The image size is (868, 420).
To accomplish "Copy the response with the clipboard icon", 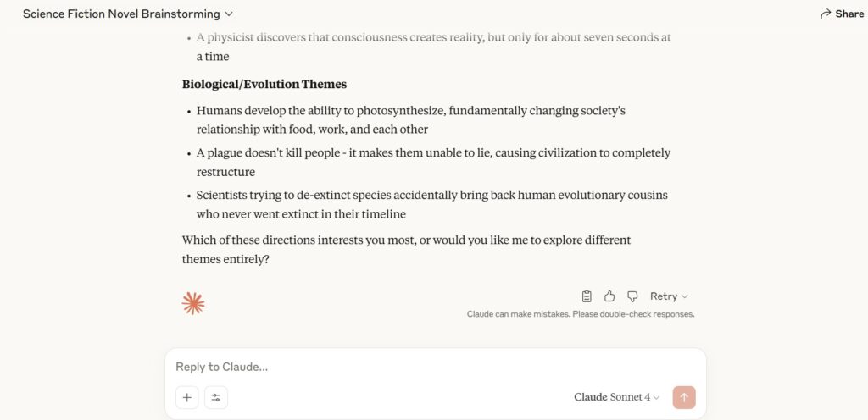I will pyautogui.click(x=587, y=296).
